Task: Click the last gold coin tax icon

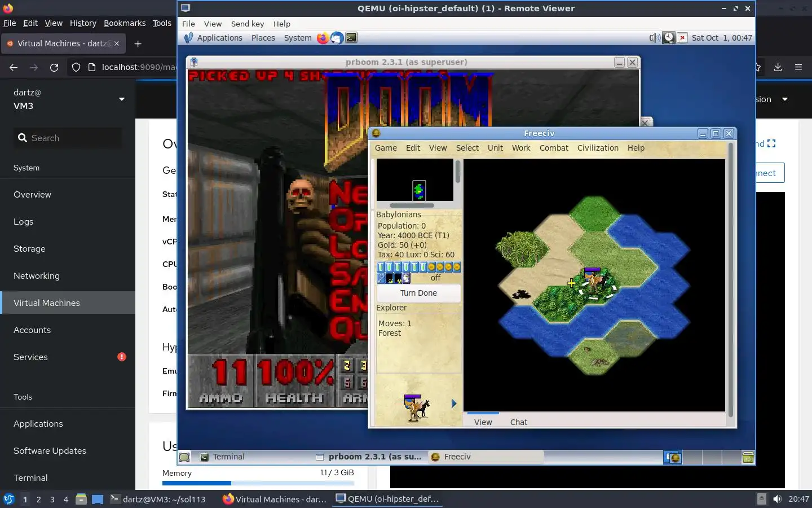Action: pyautogui.click(x=457, y=267)
